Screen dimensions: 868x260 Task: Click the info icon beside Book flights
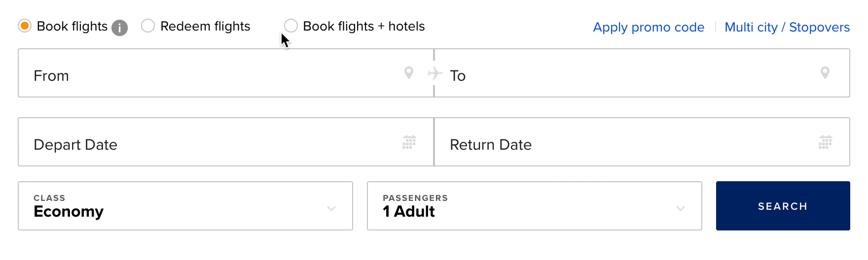(119, 28)
